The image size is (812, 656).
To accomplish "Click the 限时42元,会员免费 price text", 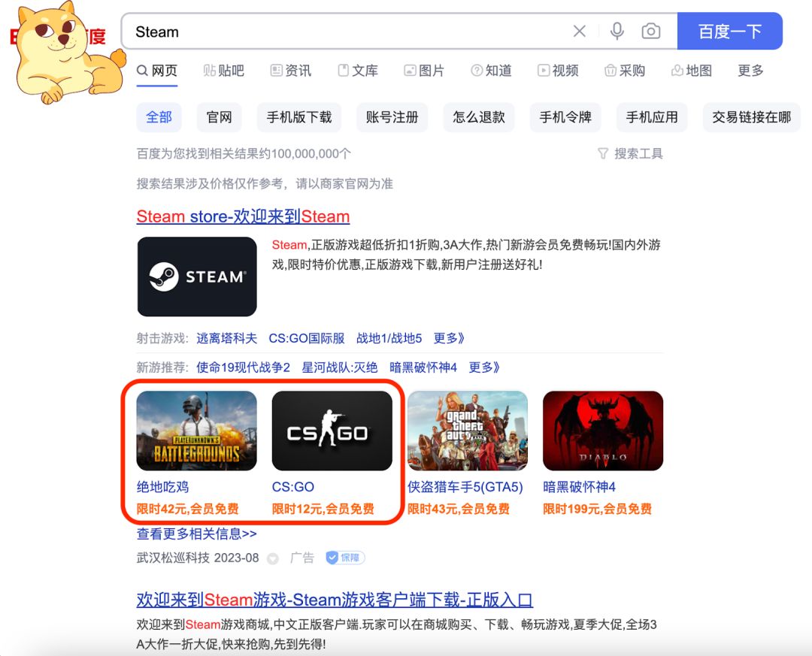I will (x=187, y=509).
